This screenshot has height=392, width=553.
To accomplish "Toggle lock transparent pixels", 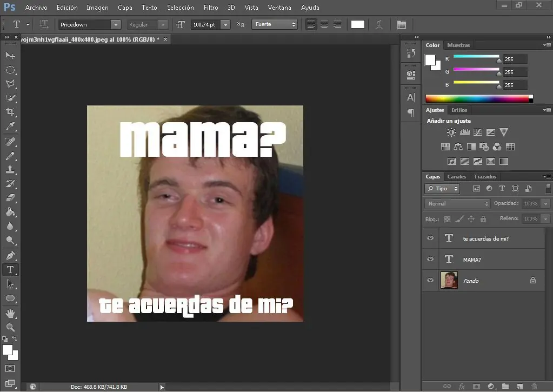I will point(447,219).
